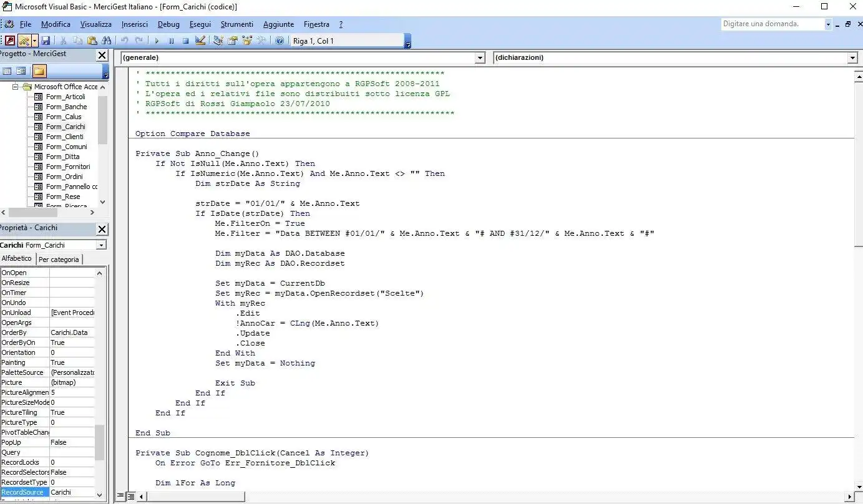Click the Digitare una domanda search field

point(773,24)
